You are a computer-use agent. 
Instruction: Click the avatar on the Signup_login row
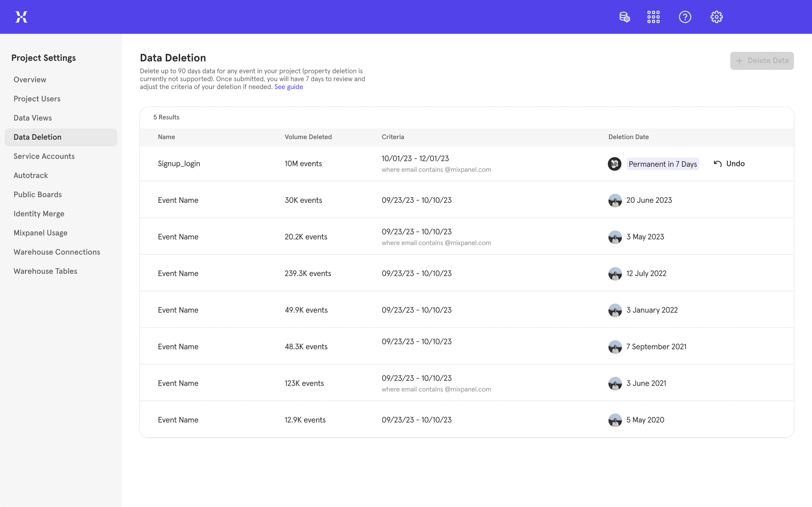[x=614, y=164]
